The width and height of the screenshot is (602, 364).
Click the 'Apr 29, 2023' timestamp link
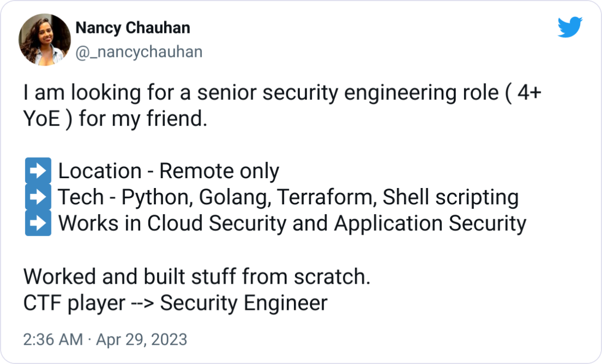coord(142,339)
